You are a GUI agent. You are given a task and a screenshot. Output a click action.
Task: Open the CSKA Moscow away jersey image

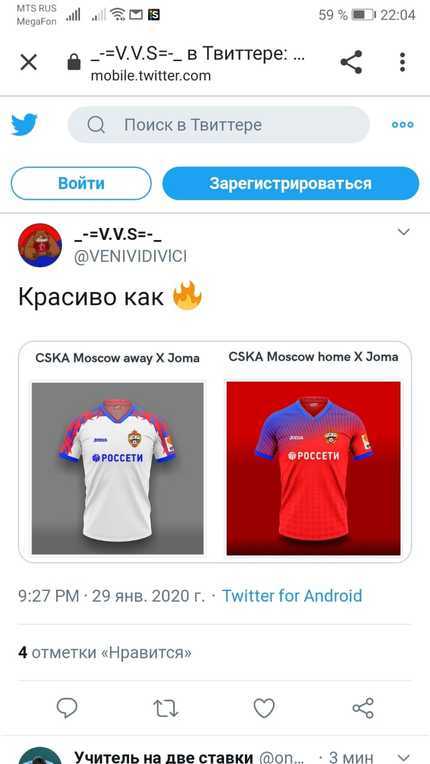(x=117, y=468)
